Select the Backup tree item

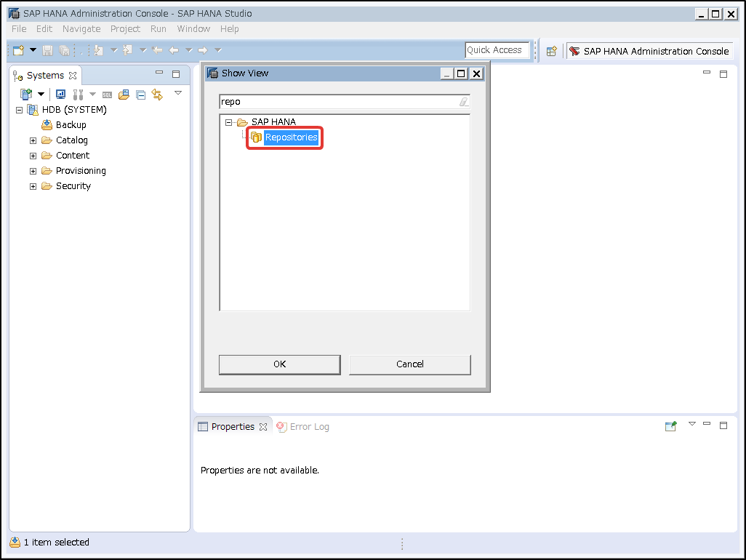pyautogui.click(x=71, y=125)
